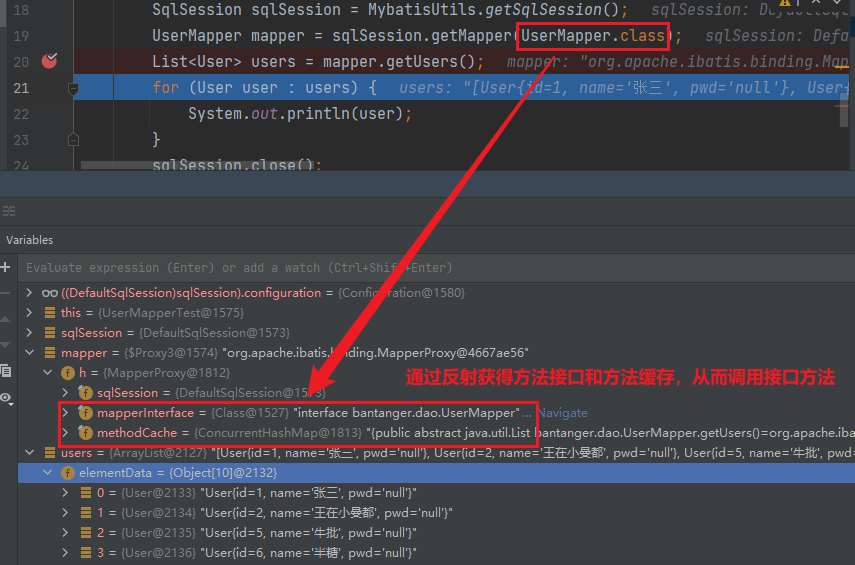The width and height of the screenshot is (855, 565).
Task: Click the New Watch plus icon
Action: [6, 268]
